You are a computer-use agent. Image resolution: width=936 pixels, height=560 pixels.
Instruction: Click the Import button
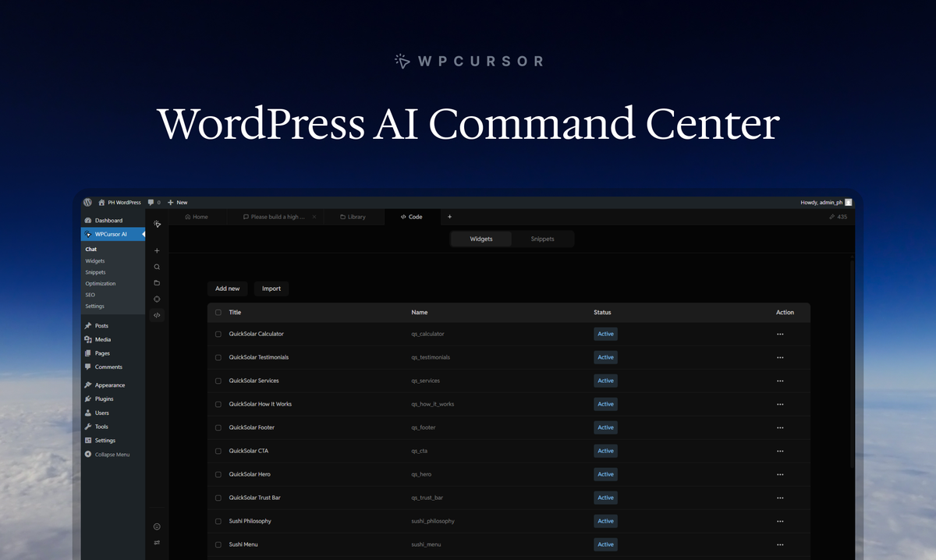pyautogui.click(x=271, y=289)
